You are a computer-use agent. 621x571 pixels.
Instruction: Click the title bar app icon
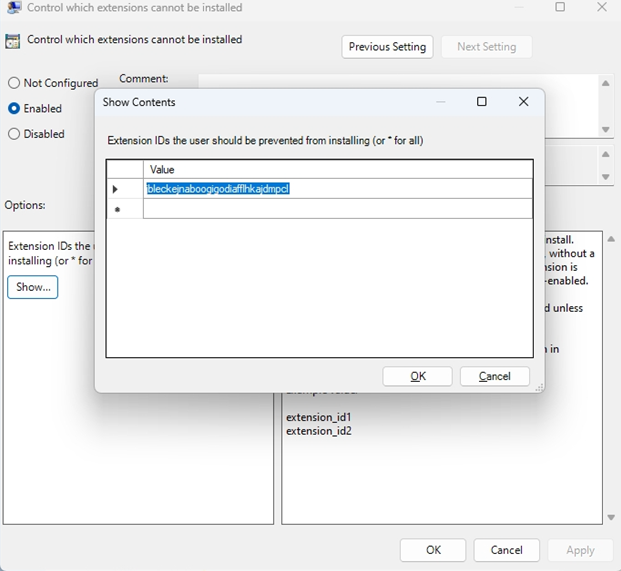(14, 7)
